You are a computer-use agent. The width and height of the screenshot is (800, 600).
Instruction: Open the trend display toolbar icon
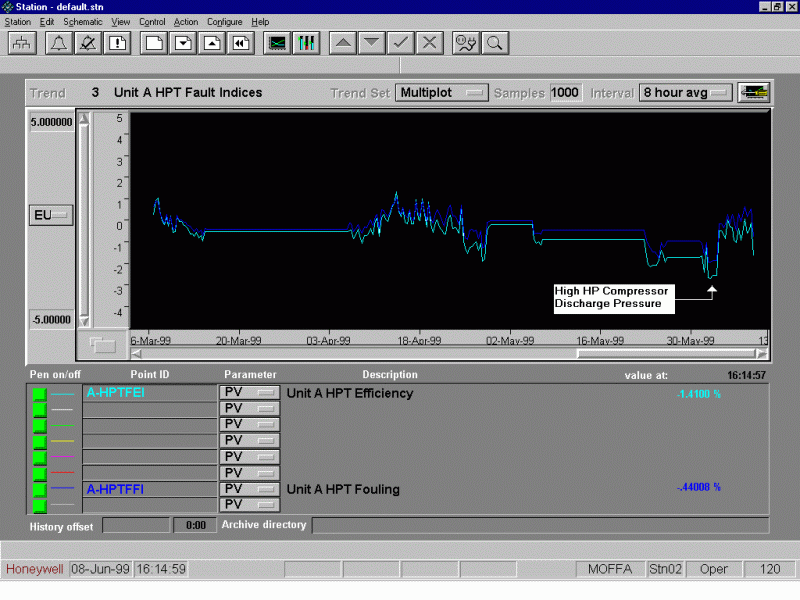click(x=277, y=43)
